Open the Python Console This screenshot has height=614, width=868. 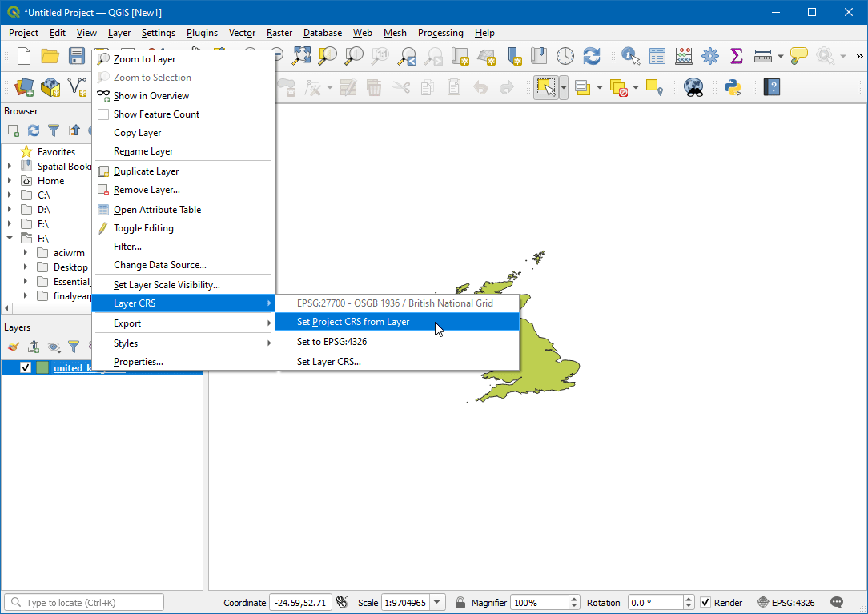click(x=733, y=86)
